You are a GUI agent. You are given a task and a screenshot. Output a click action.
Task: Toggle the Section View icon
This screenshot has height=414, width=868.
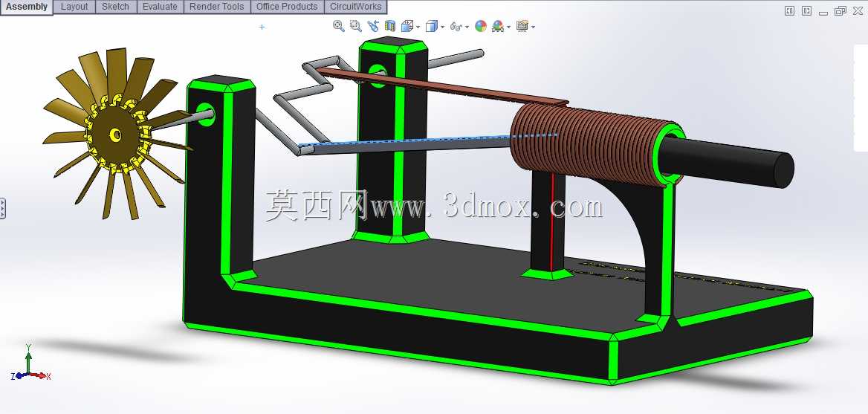pyautogui.click(x=390, y=25)
